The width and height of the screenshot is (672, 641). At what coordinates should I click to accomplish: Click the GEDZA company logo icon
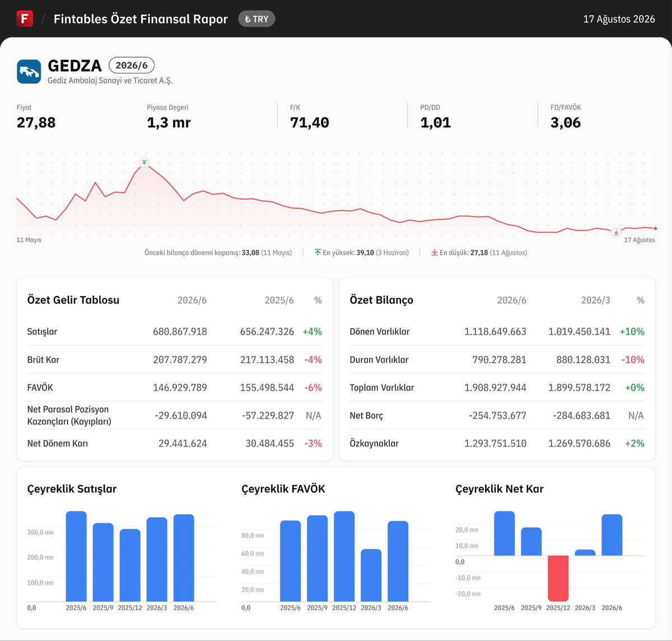tap(29, 72)
